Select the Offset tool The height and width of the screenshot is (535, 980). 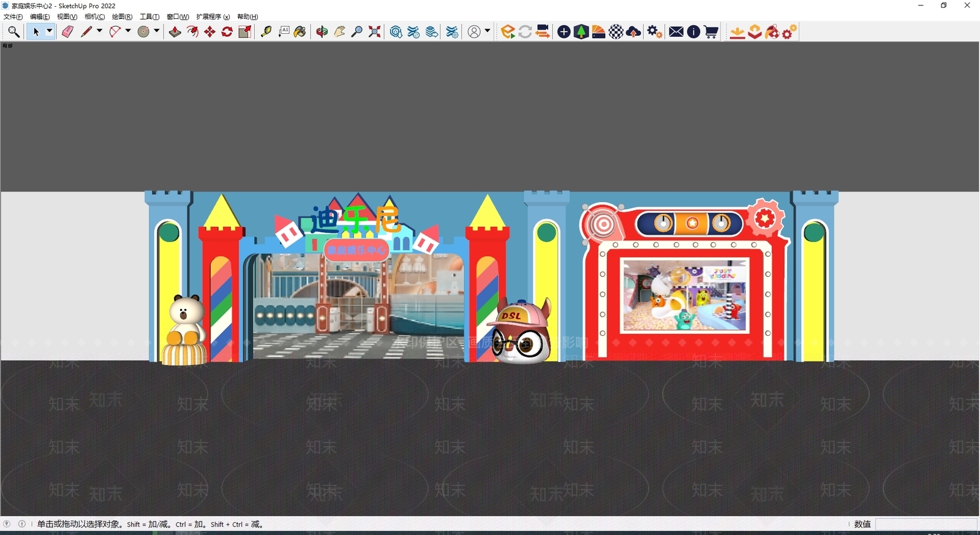pos(192,32)
